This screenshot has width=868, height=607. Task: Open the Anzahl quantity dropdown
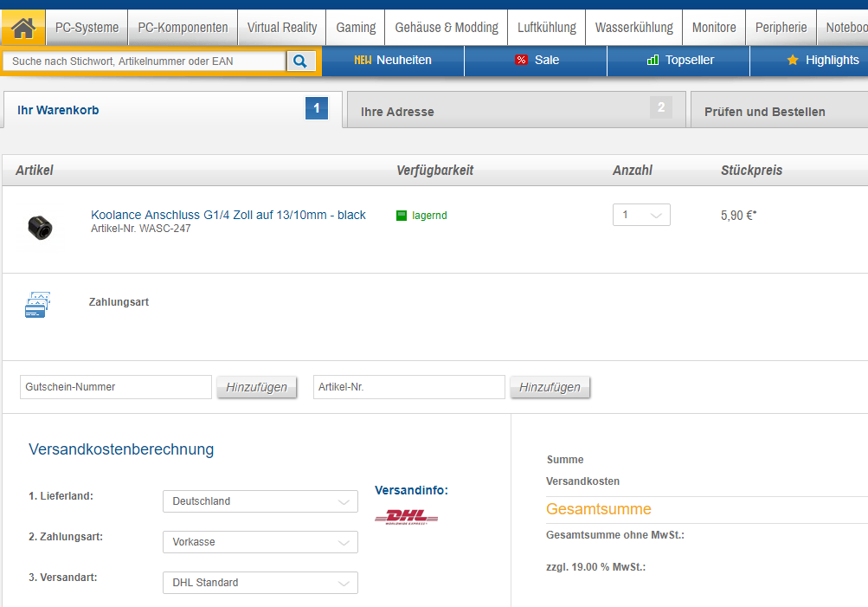click(x=641, y=215)
